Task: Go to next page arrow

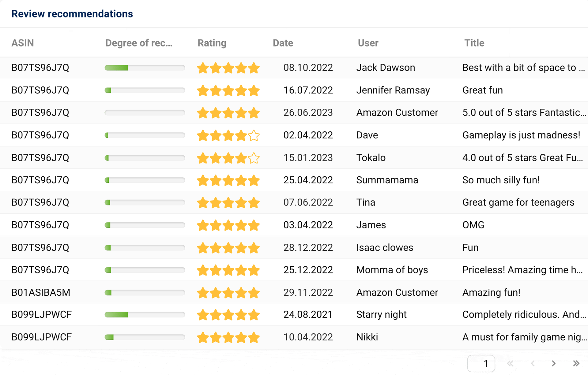Action: [553, 363]
